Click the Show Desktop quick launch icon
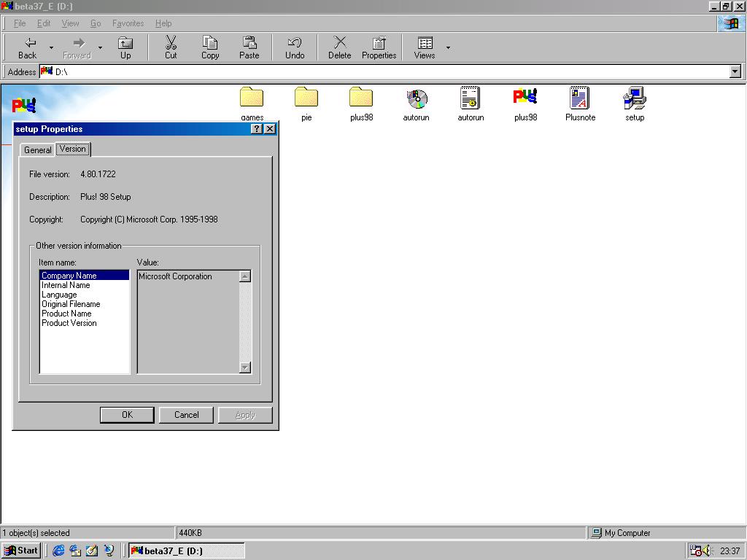747x560 pixels. (x=92, y=551)
